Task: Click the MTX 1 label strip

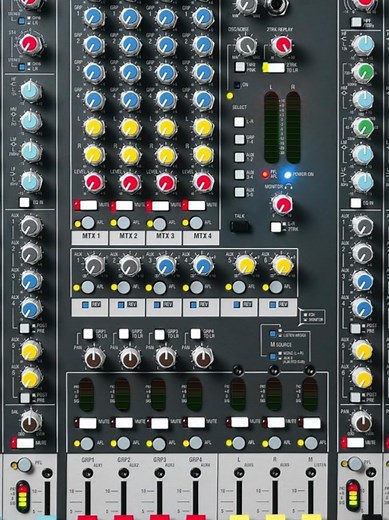Action: (90, 238)
